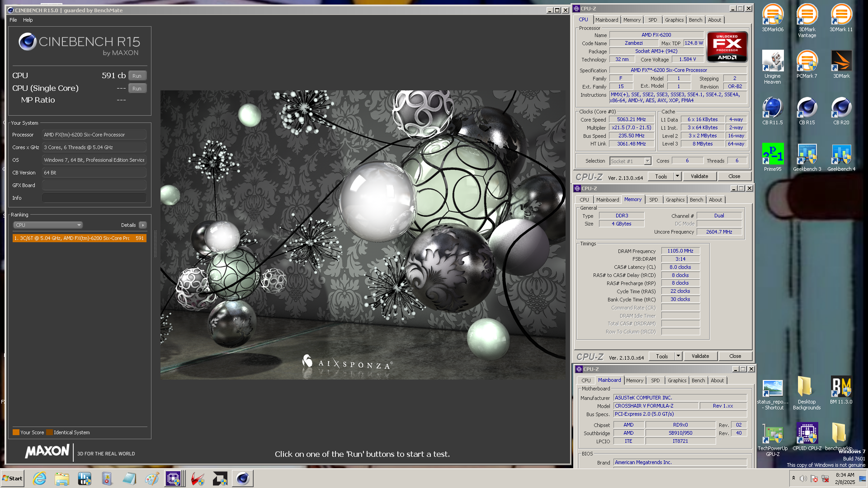Open the Tools dropdown arrow in the top CPU-Z window

point(677,176)
